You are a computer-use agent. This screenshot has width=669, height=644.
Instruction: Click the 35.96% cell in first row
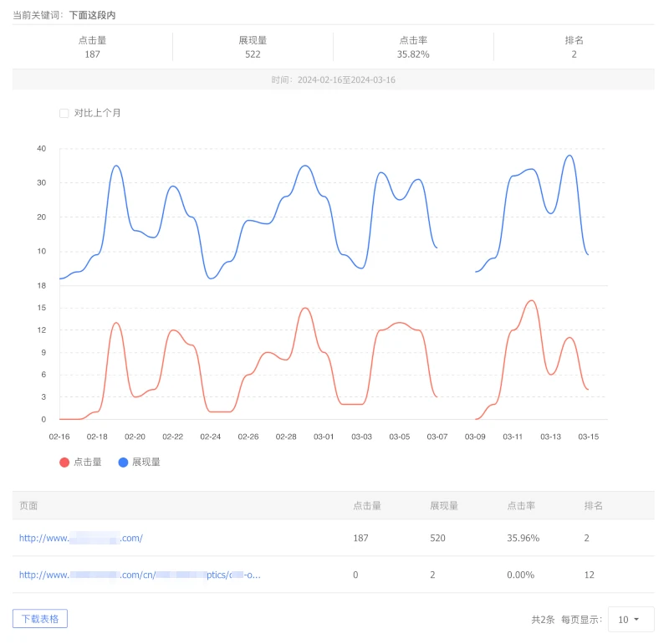coord(523,538)
